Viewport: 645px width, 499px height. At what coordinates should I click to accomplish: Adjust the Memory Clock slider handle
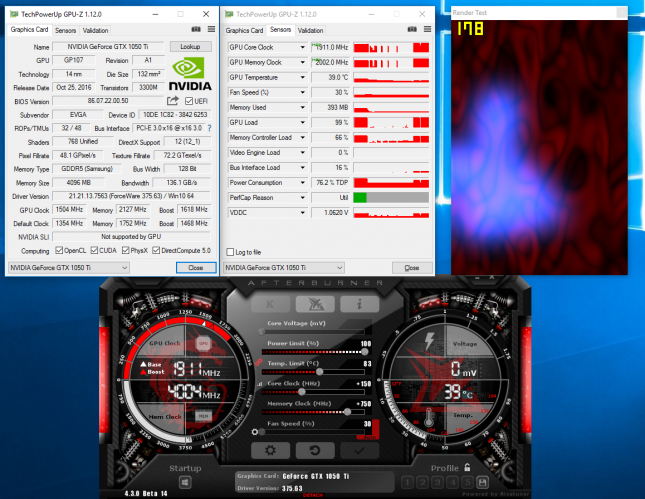(347, 412)
